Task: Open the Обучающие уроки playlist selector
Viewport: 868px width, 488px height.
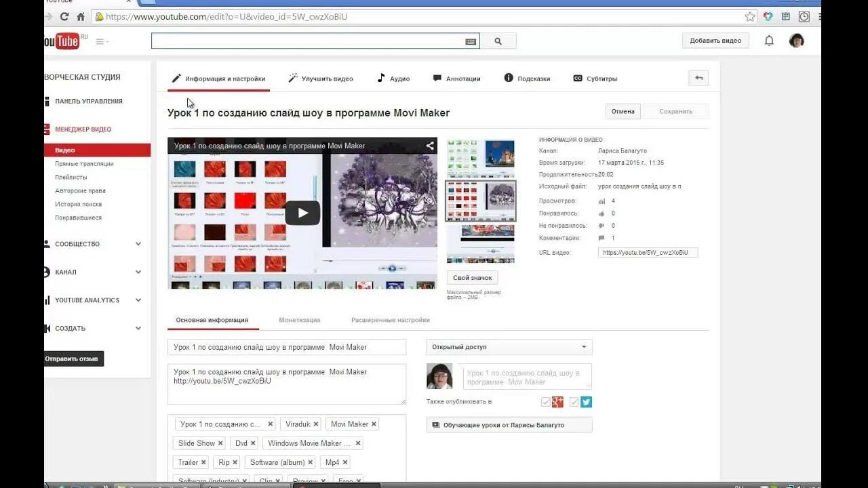Action: 509,425
